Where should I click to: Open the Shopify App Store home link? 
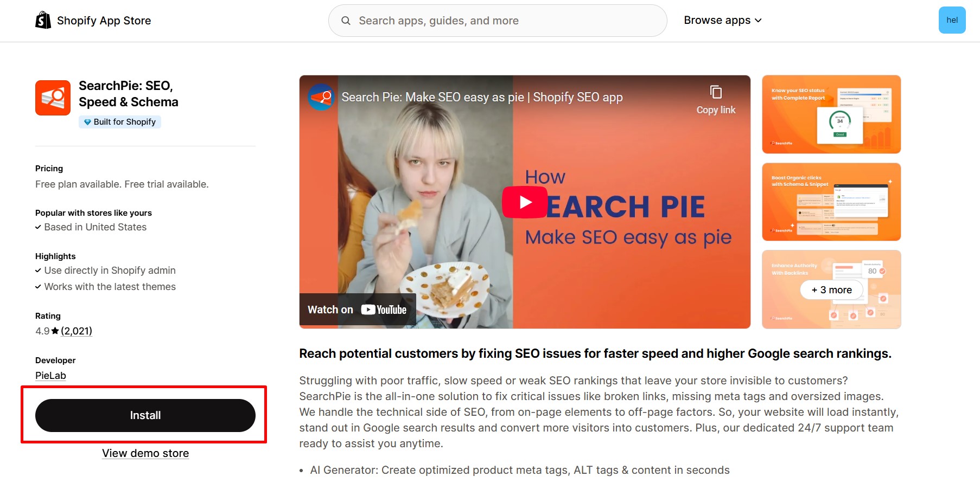tap(93, 21)
